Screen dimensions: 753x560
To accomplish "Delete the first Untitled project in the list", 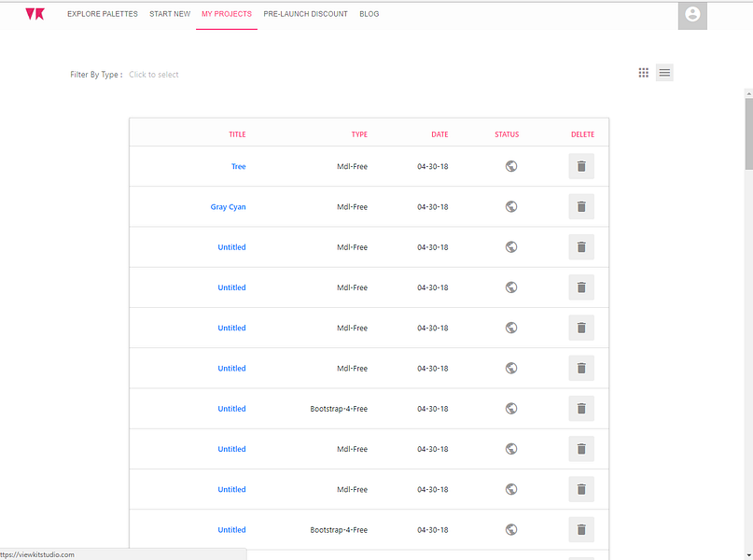I will click(x=581, y=246).
